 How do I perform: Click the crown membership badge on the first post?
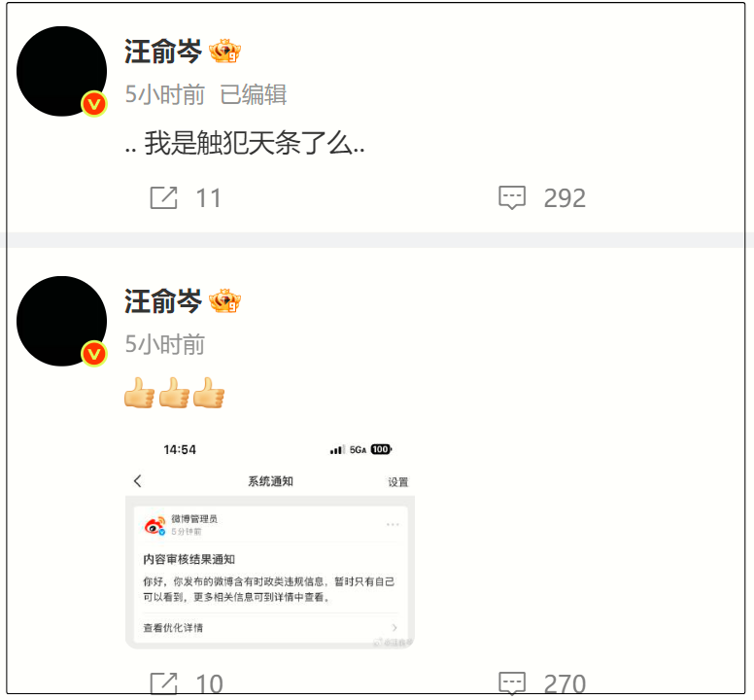click(224, 51)
